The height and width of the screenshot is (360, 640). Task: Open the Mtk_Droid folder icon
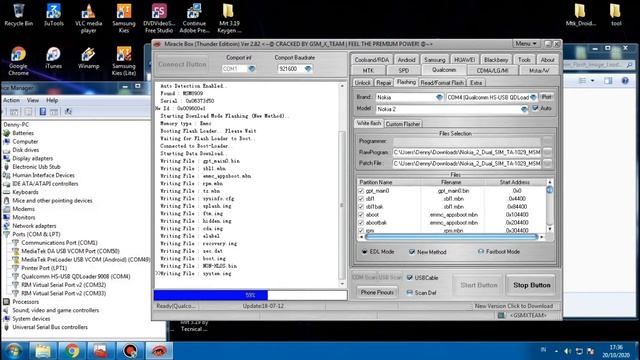580,15
